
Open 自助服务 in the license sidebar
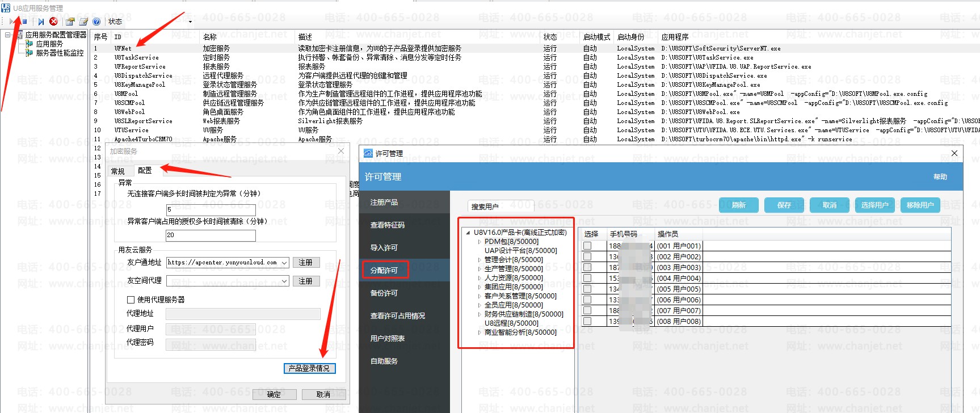[x=405, y=361]
